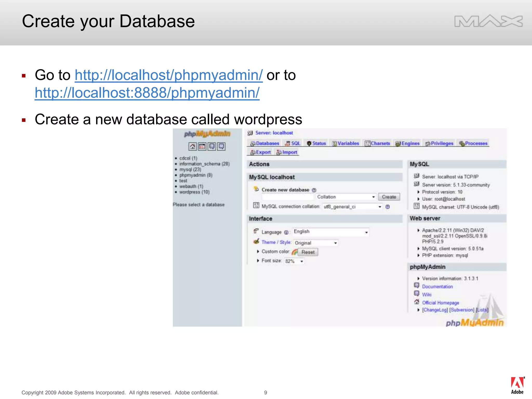Click the Version information: 3.1.3.1 text
Screen dimensions: 532x399
coord(450,278)
